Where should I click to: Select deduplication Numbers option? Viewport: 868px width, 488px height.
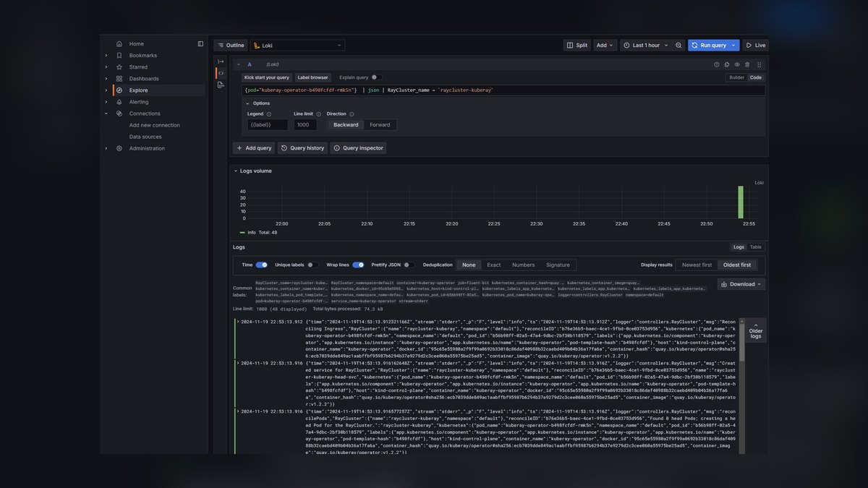pyautogui.click(x=524, y=265)
